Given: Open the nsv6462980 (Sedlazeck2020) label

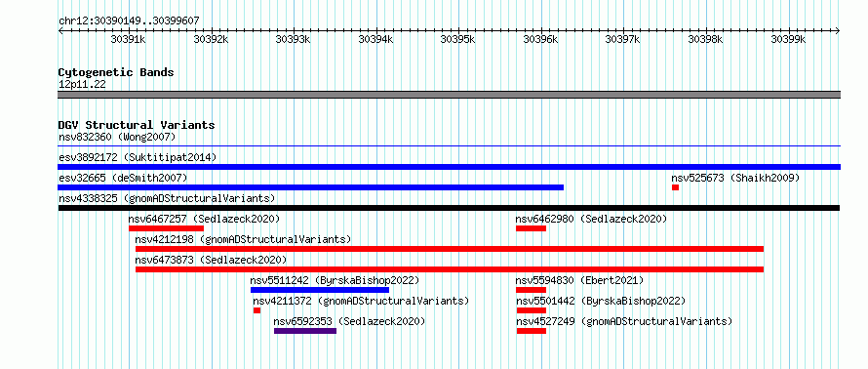Looking at the screenshot, I should tap(591, 219).
